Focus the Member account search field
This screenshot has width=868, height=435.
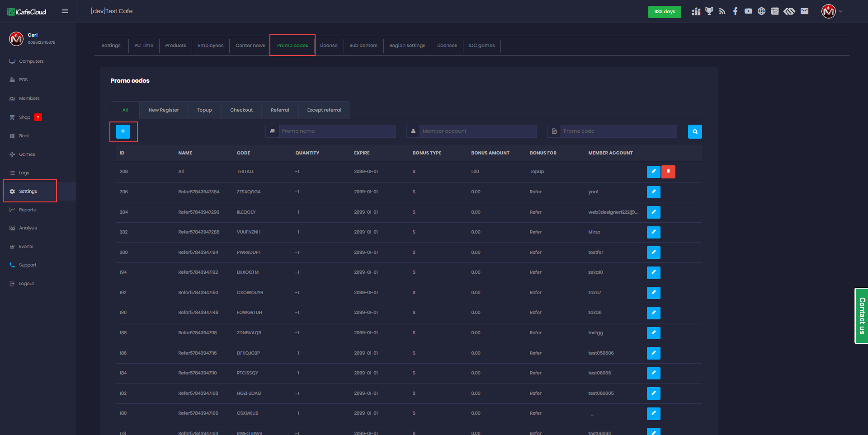point(477,131)
